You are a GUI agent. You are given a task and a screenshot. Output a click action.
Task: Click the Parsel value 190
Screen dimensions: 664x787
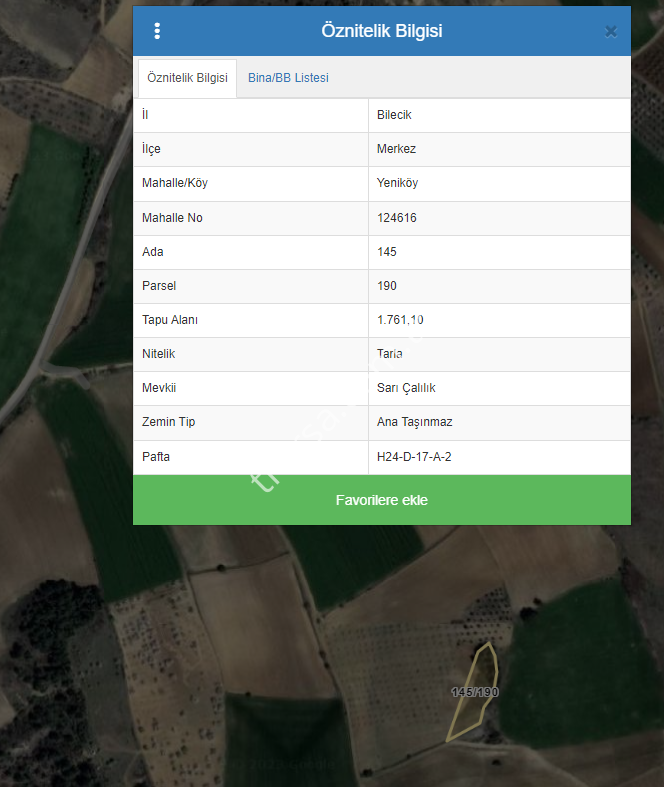pos(387,286)
